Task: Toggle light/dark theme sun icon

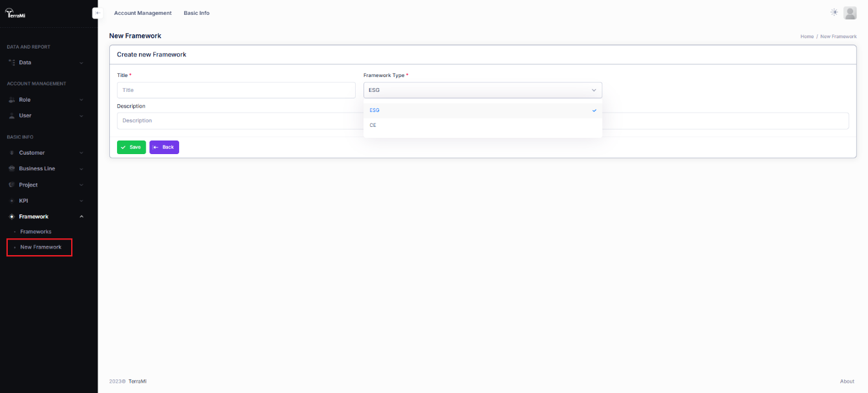Action: click(834, 13)
